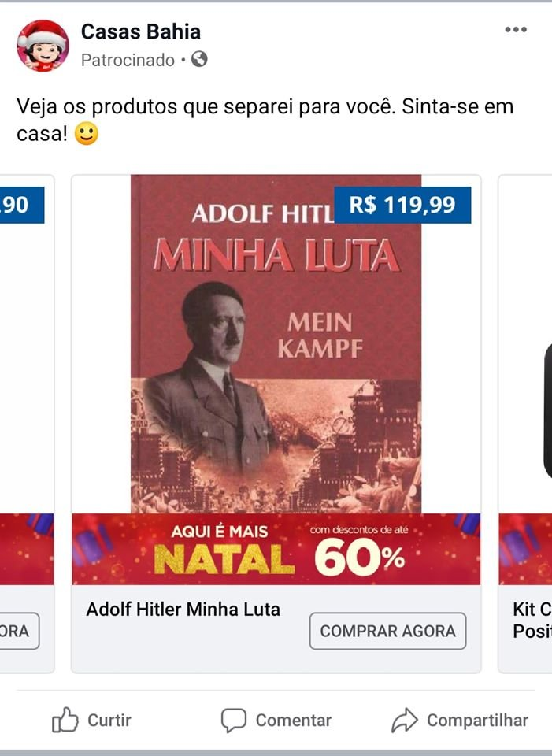
Task: Click the Comentar comment label
Action: click(x=293, y=721)
